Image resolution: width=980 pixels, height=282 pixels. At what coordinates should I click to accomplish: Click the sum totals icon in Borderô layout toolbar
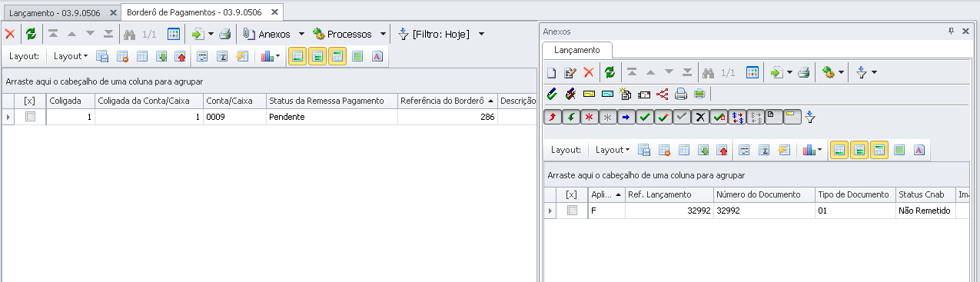pyautogui.click(x=223, y=56)
